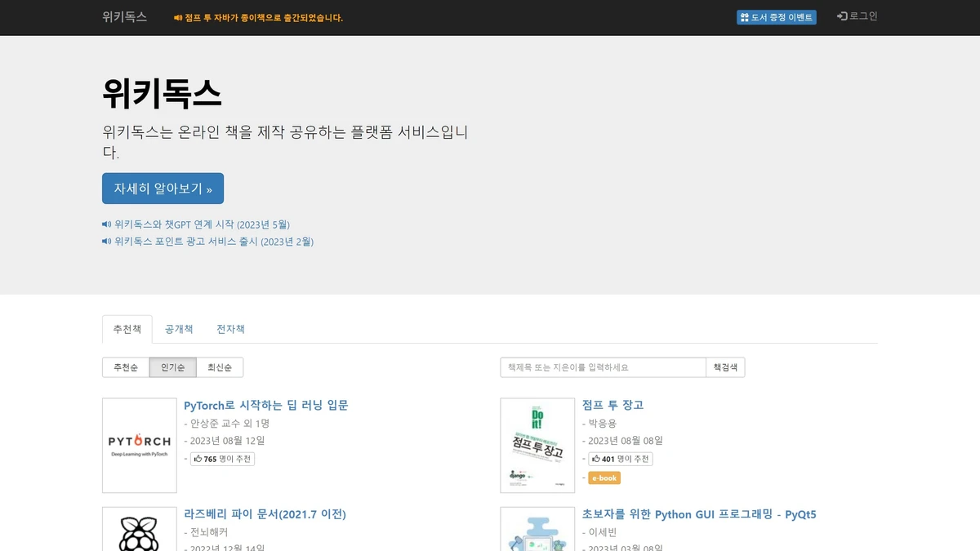Viewport: 980px width, 551px height.
Task: Open the PyQt5 book cover thumbnail
Action: coord(537,530)
